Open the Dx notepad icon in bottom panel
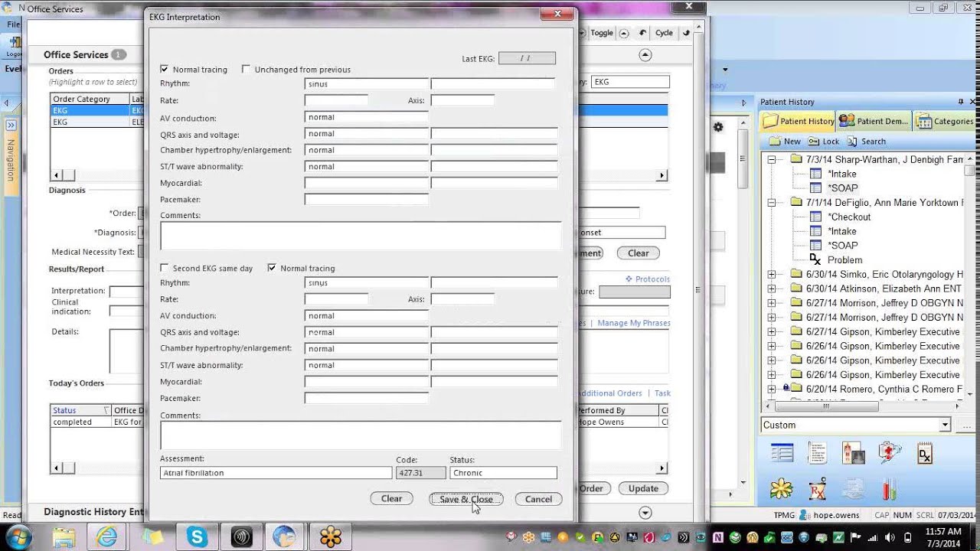The height and width of the screenshot is (551, 980). coord(925,454)
